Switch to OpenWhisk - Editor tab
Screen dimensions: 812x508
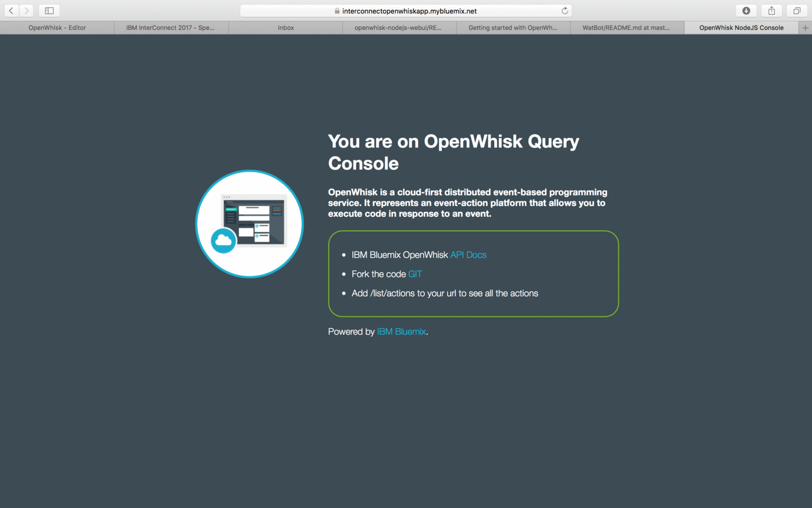click(57, 28)
